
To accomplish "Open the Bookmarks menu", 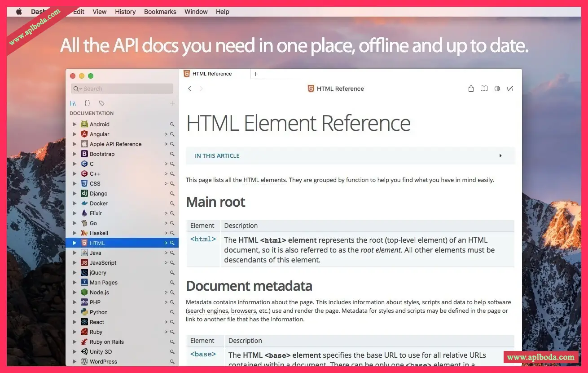I will pos(160,12).
